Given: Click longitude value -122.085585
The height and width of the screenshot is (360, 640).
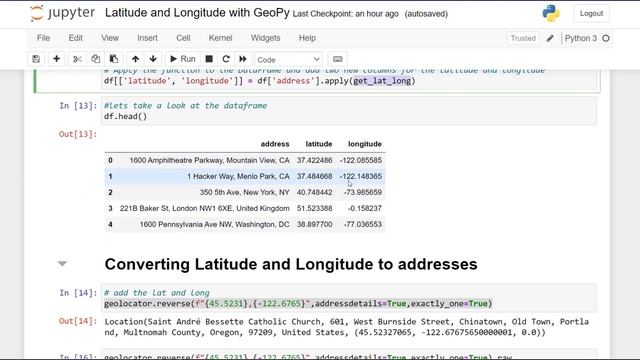Looking at the screenshot, I should pyautogui.click(x=360, y=160).
